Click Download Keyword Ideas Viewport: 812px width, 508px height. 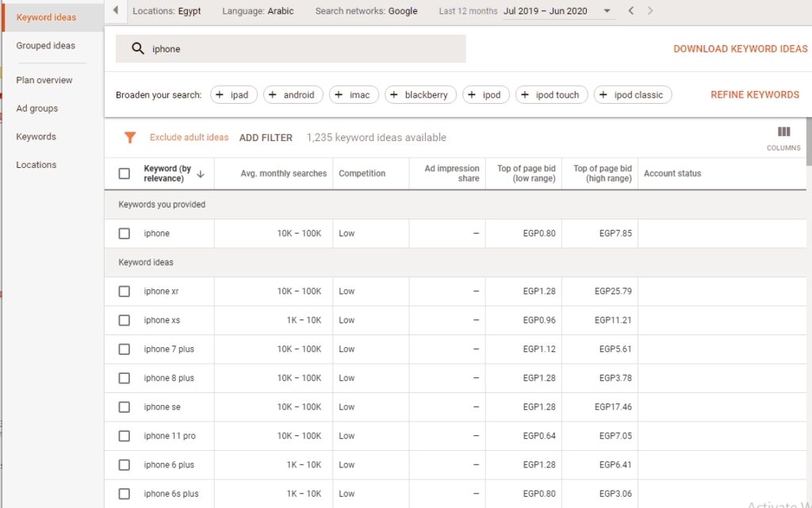740,48
